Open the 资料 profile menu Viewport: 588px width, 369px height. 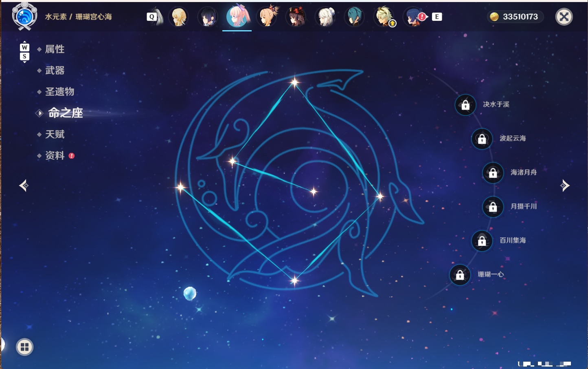pos(55,155)
